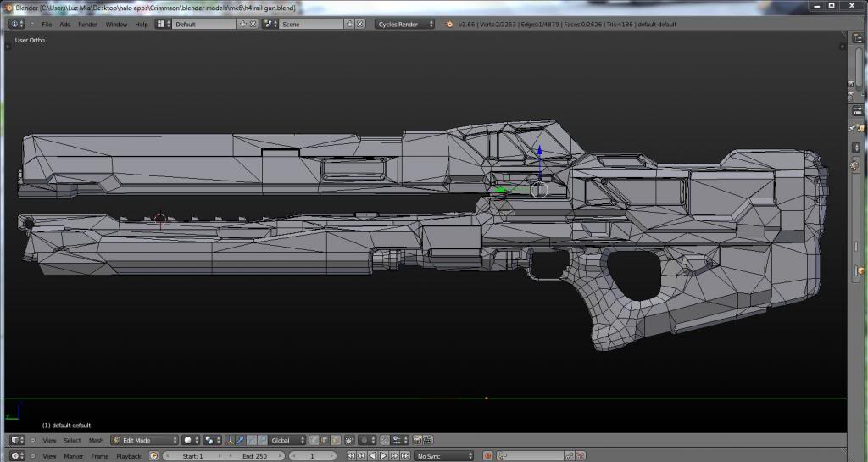
Task: Open the Add menu
Action: click(64, 25)
